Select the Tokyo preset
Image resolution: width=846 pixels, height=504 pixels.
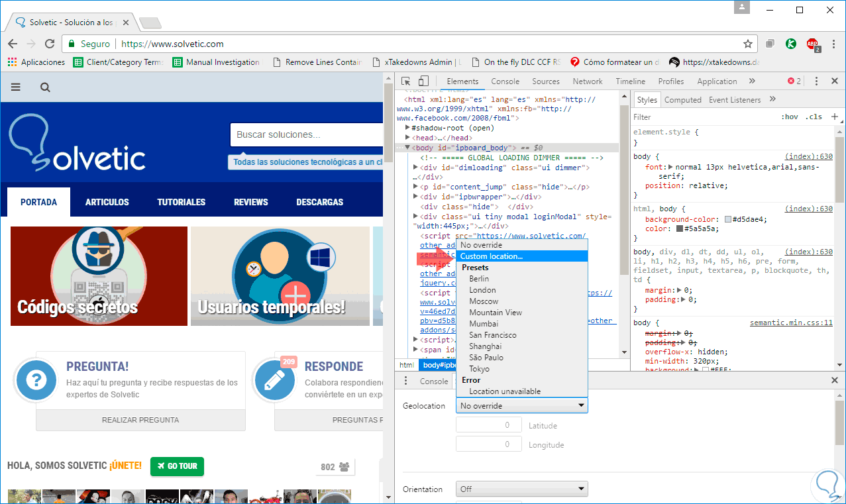(x=522, y=369)
